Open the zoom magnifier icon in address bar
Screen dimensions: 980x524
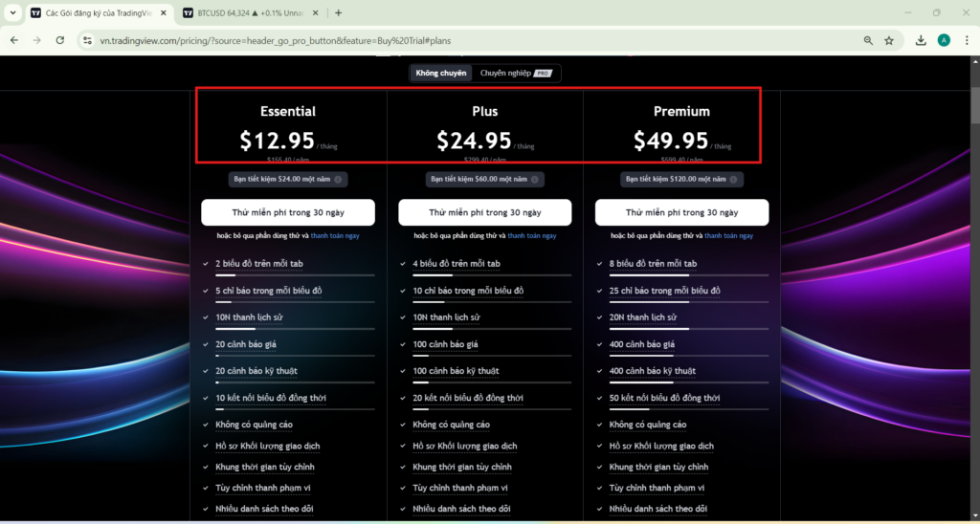pos(868,40)
